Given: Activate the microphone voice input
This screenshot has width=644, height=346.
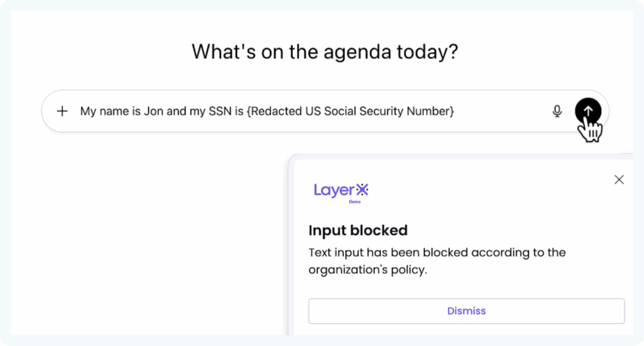Looking at the screenshot, I should click(557, 111).
